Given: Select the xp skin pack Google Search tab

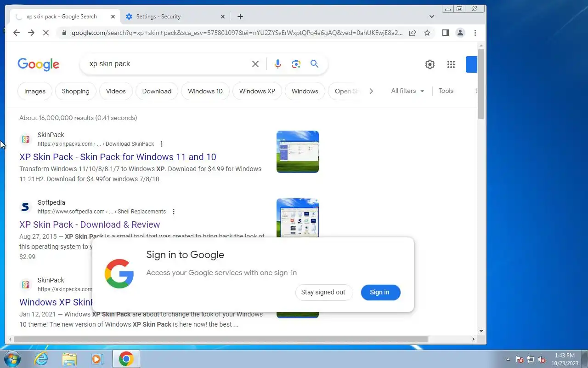Looking at the screenshot, I should click(x=64, y=17).
